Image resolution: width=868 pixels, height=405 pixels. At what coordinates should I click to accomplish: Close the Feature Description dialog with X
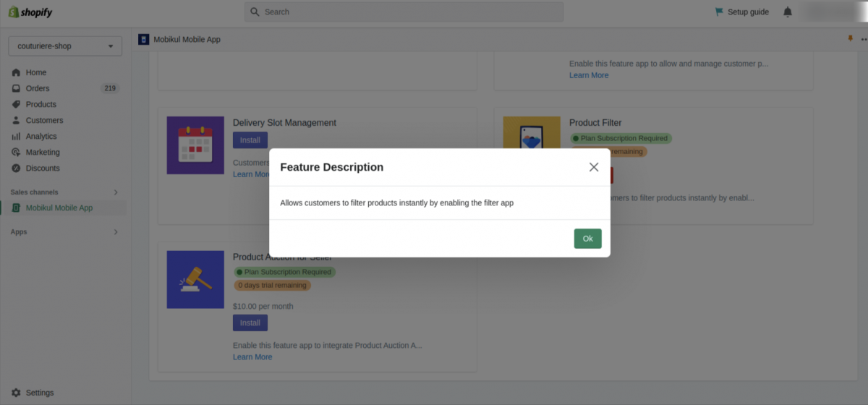(594, 167)
